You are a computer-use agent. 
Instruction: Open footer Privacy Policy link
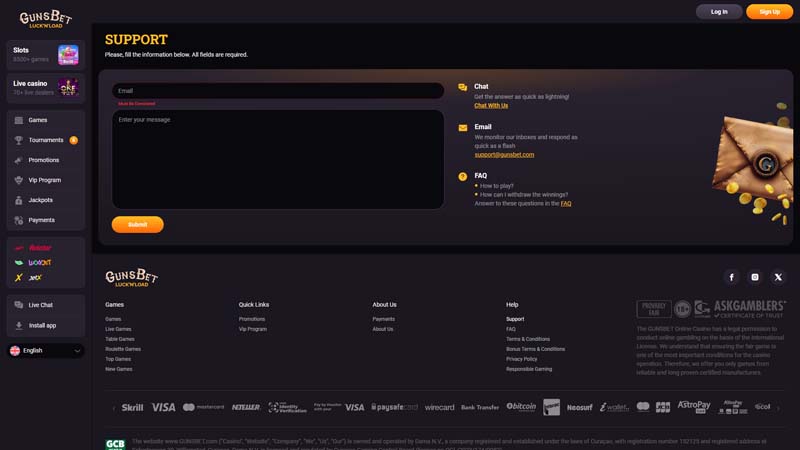click(x=521, y=359)
